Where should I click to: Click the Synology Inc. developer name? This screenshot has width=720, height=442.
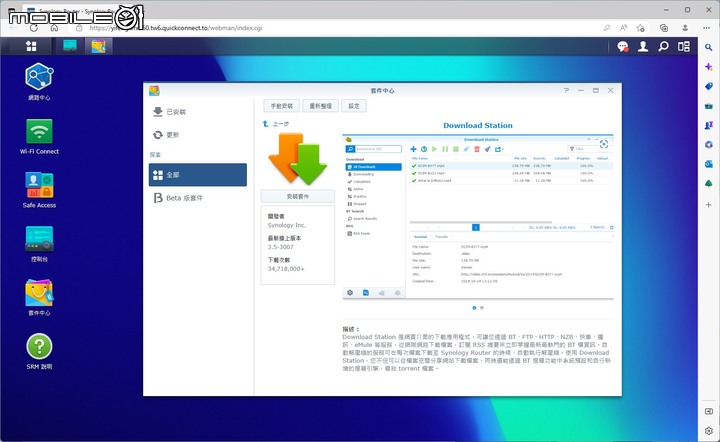pos(287,225)
